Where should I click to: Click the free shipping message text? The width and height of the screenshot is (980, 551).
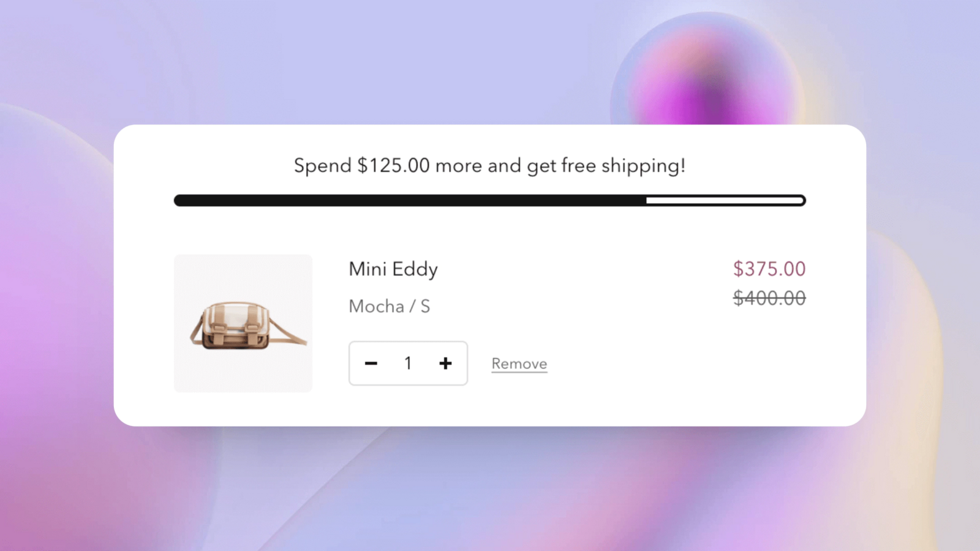tap(489, 165)
